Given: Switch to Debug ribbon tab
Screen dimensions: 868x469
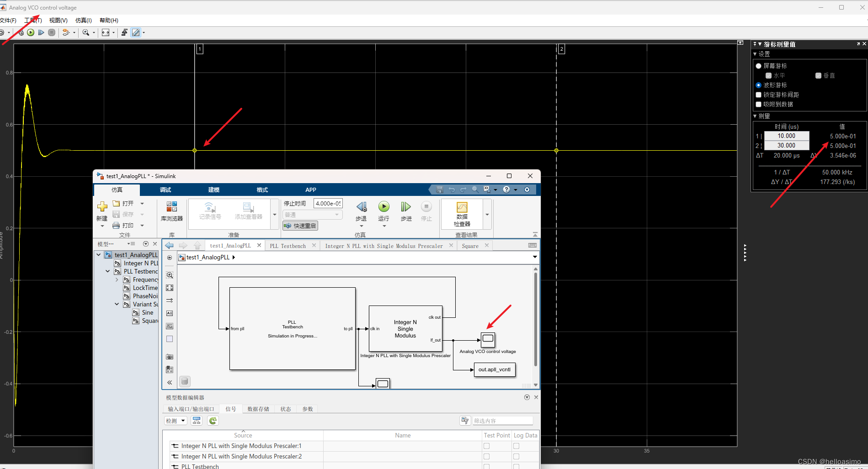Looking at the screenshot, I should tap(165, 190).
